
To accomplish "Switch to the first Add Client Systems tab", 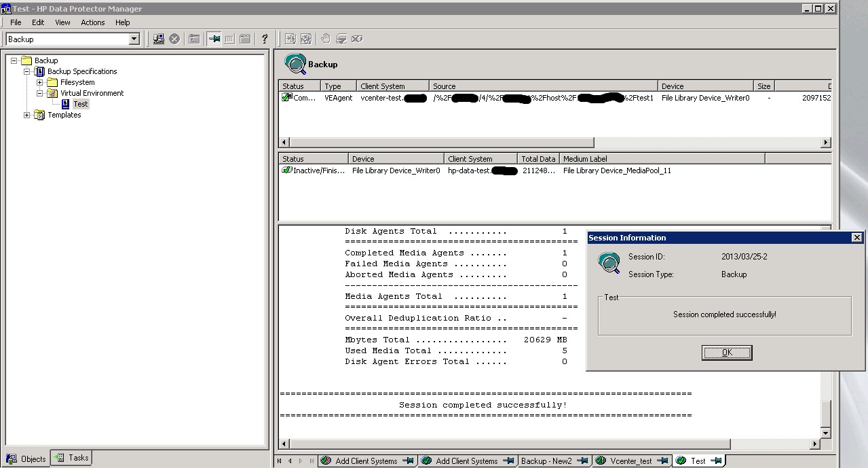I will coord(366,461).
